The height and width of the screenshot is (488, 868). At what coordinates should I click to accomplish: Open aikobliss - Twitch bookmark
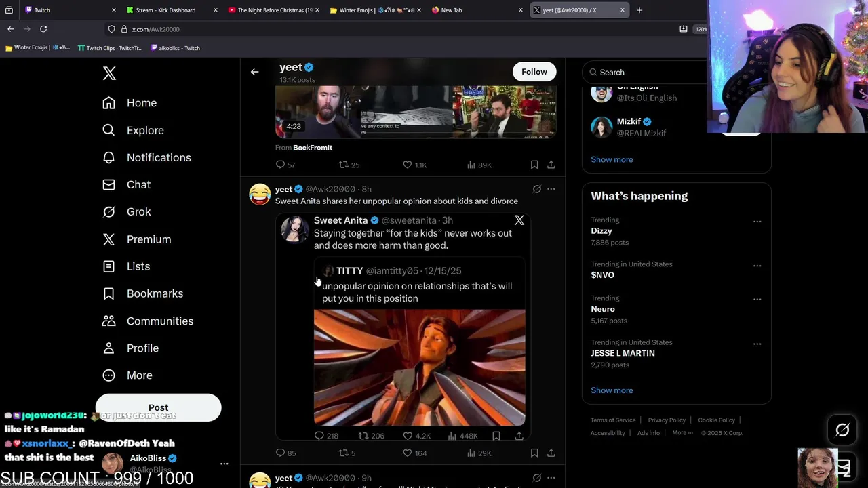click(x=175, y=48)
